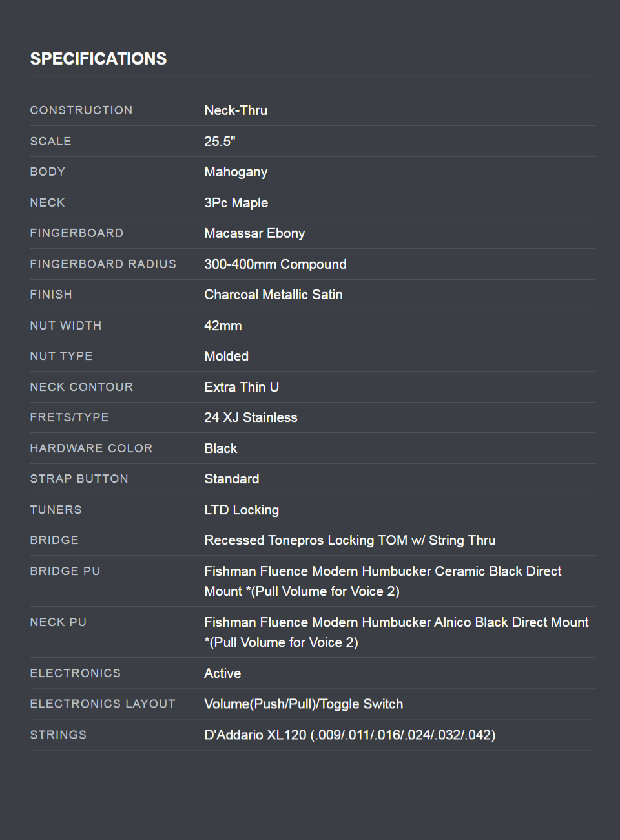Click the BRIDGE PU label

(65, 571)
